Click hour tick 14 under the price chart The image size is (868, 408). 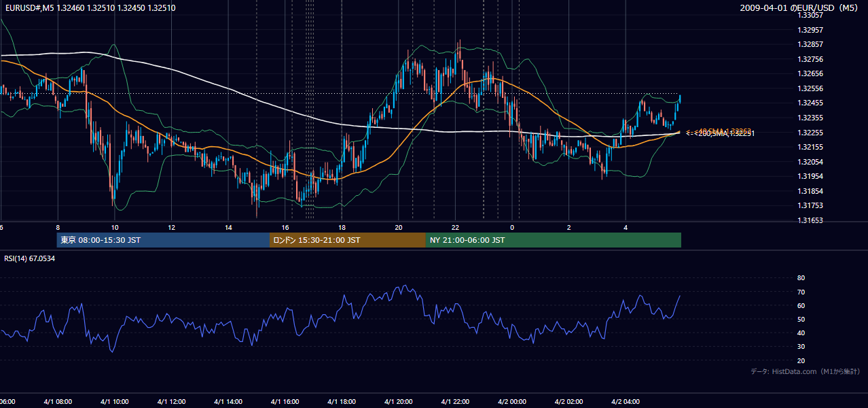tap(229, 228)
